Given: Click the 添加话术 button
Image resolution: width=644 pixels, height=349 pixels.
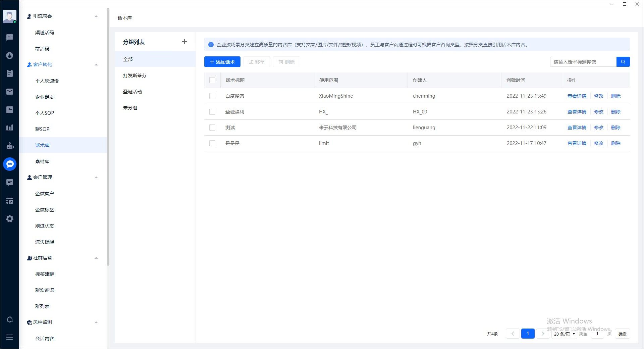Looking at the screenshot, I should [x=222, y=62].
